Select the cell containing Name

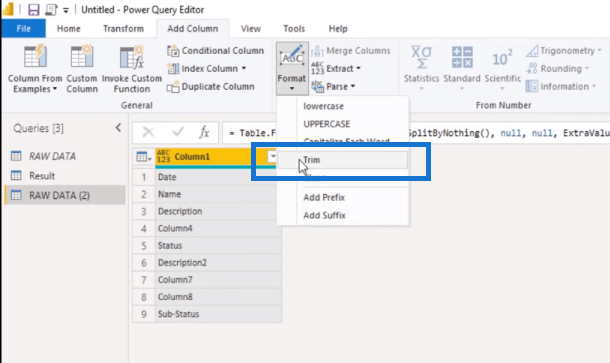218,194
